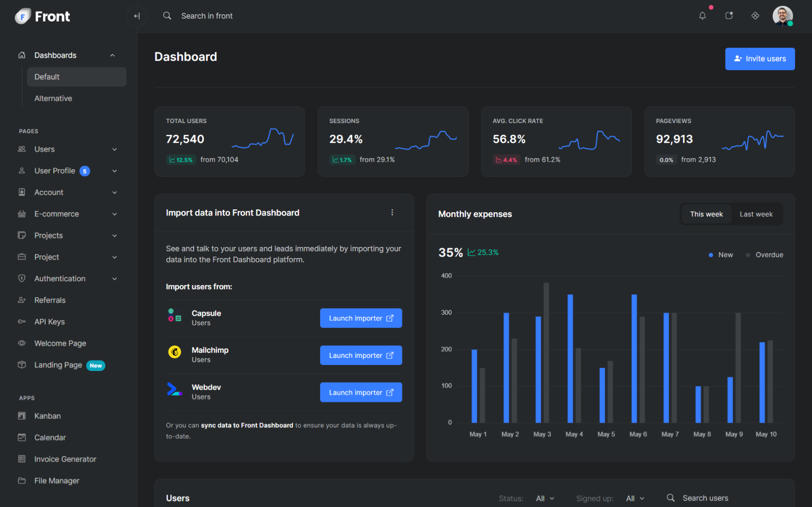The height and width of the screenshot is (507, 812).
Task: Toggle the Overdue series in chart legend
Action: tap(764, 255)
